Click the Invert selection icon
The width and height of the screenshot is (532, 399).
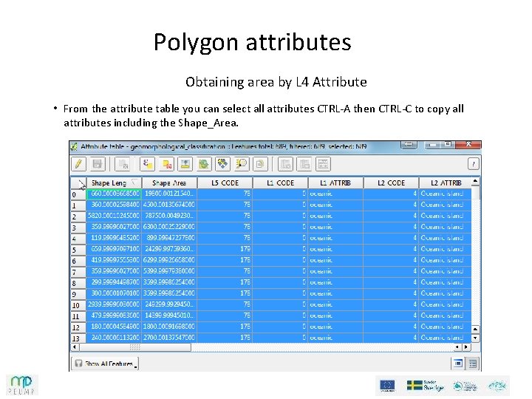pyautogui.click(x=204, y=164)
